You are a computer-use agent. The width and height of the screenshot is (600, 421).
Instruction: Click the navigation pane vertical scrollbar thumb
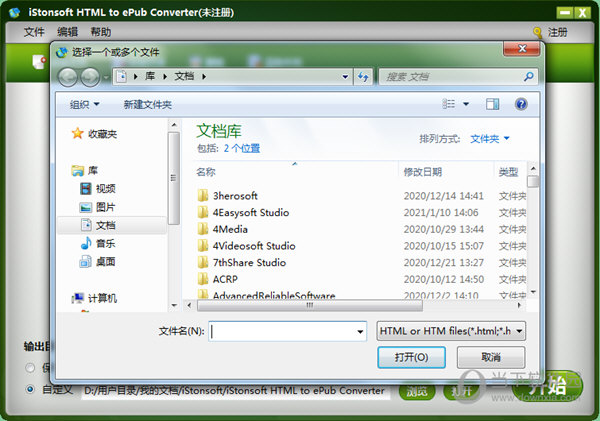click(174, 178)
